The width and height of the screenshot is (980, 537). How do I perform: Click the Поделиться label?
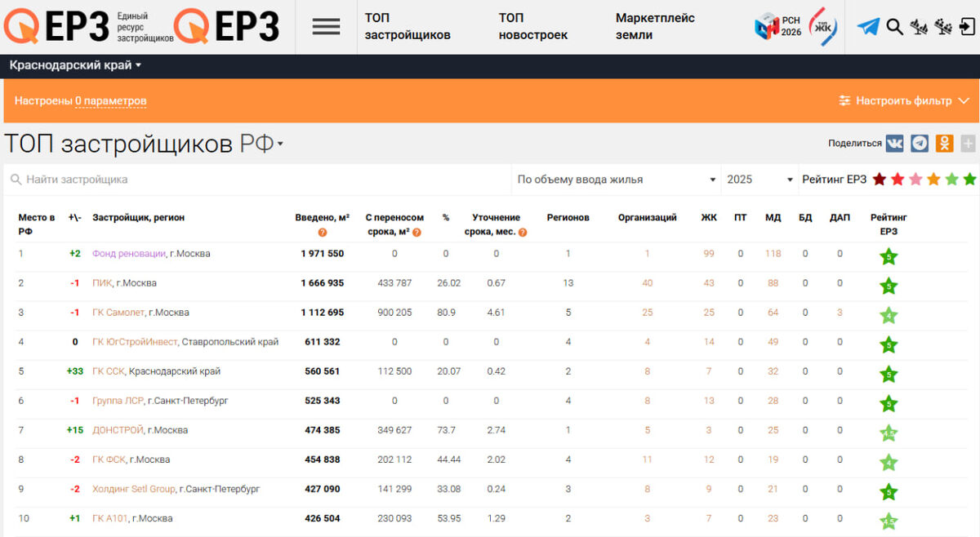pyautogui.click(x=854, y=143)
